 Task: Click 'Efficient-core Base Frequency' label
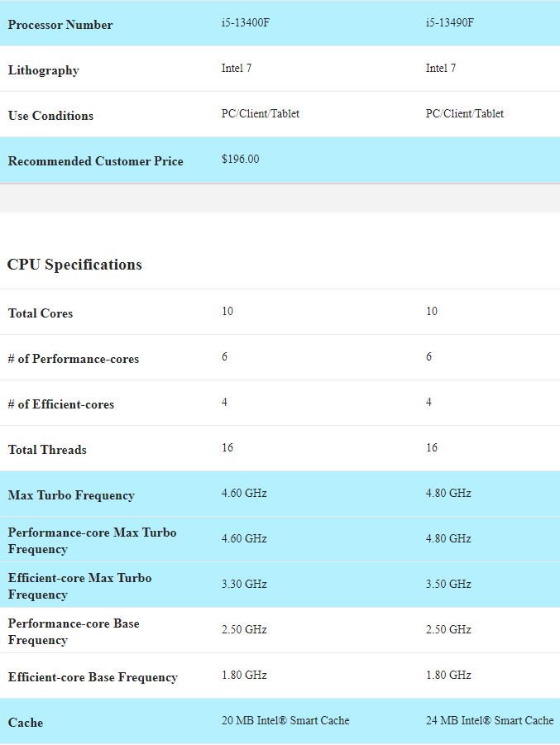click(93, 677)
